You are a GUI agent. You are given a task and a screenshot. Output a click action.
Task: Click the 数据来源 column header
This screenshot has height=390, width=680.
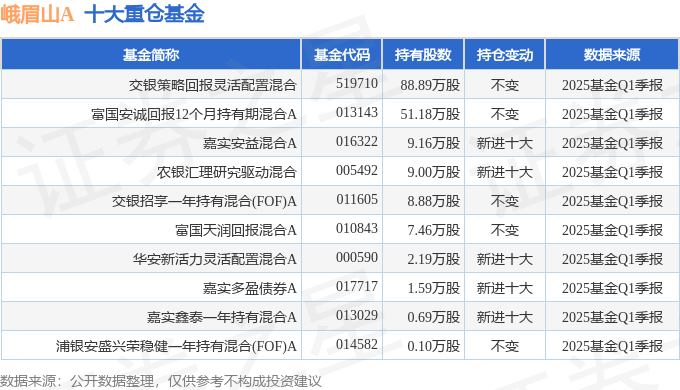coord(611,55)
